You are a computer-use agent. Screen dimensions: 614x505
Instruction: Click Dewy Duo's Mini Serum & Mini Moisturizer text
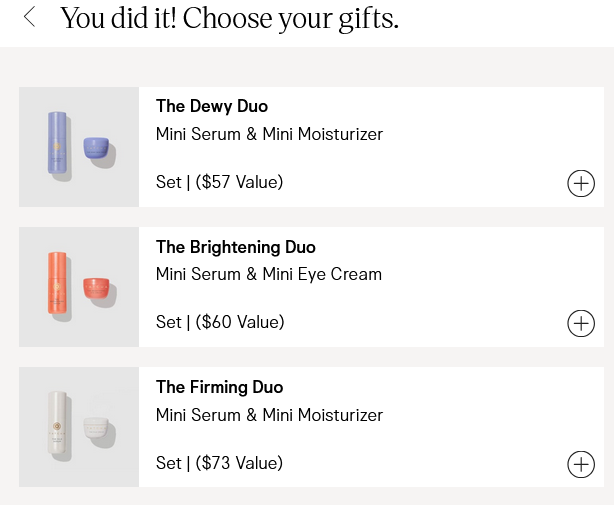[269, 134]
